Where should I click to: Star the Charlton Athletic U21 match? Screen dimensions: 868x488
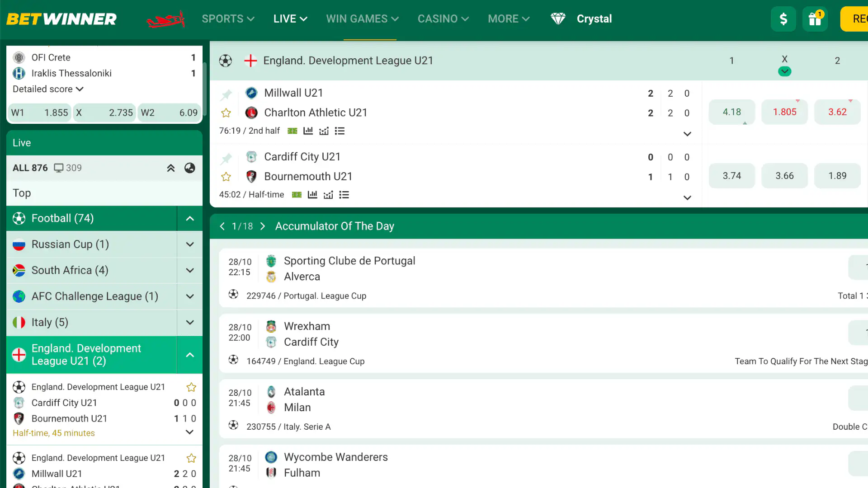226,113
